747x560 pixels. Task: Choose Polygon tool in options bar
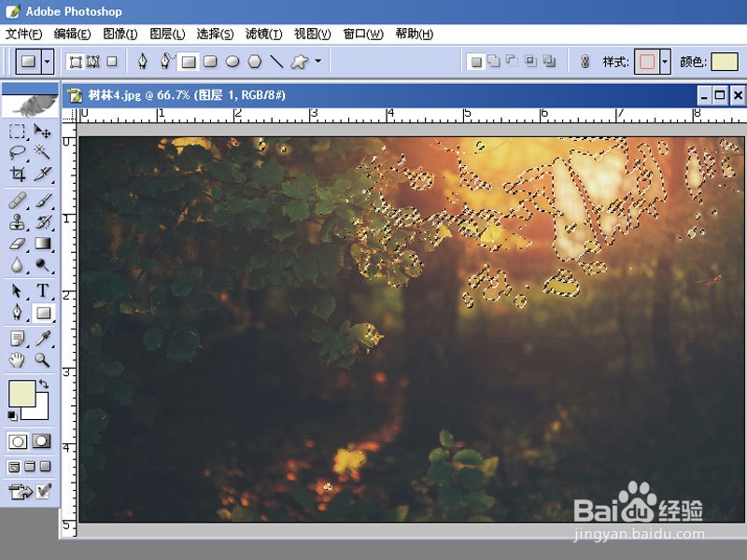pyautogui.click(x=255, y=62)
